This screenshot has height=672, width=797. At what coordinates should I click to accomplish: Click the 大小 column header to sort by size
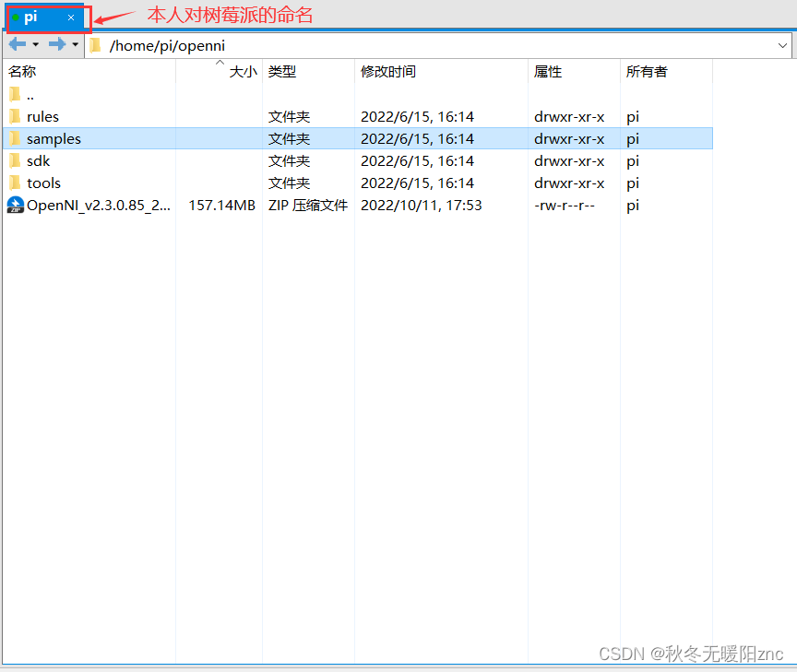pyautogui.click(x=240, y=71)
